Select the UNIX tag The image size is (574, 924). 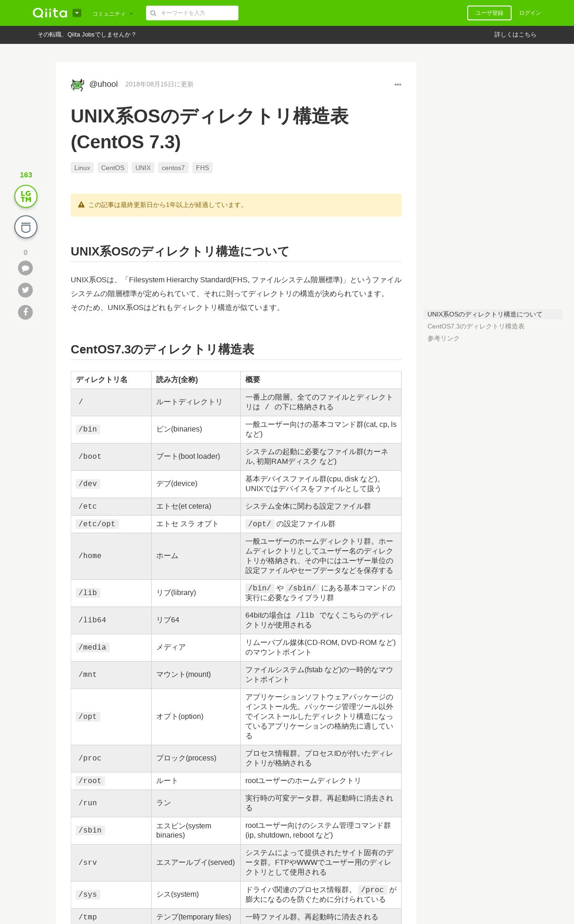(x=143, y=168)
